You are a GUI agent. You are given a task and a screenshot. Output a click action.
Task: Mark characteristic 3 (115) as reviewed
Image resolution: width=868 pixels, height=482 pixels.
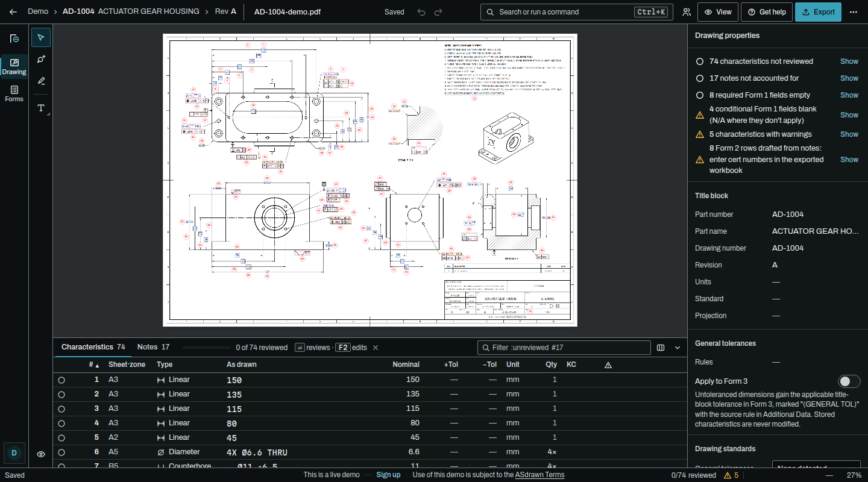point(61,408)
